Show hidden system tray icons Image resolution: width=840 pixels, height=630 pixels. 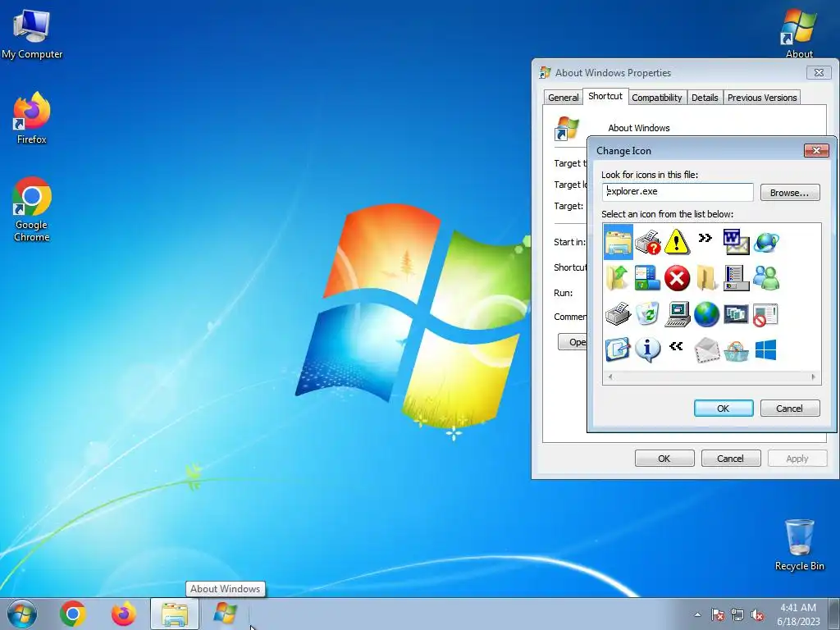(x=697, y=614)
